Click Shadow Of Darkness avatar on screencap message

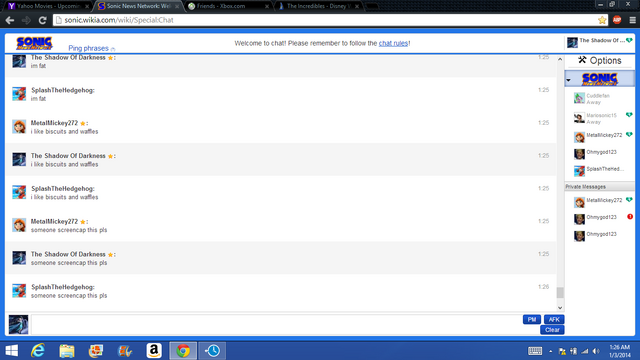[x=19, y=258]
